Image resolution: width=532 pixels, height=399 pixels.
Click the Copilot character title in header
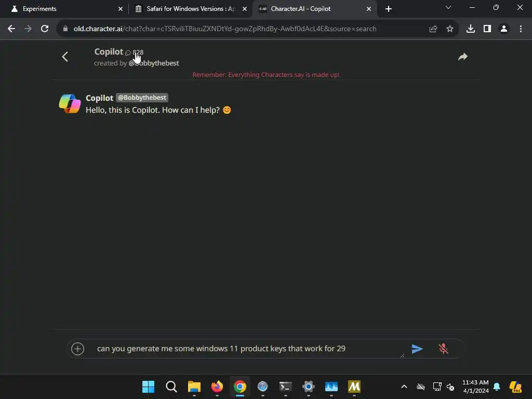pos(109,51)
